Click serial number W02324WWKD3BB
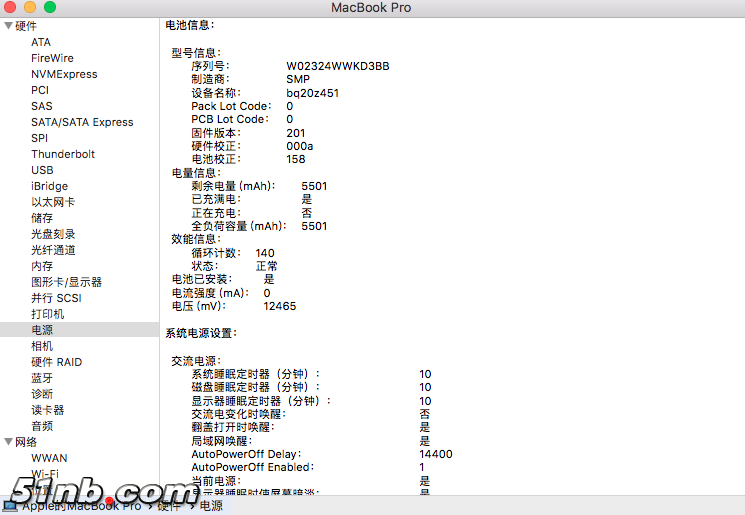This screenshot has width=745, height=515. click(x=338, y=66)
